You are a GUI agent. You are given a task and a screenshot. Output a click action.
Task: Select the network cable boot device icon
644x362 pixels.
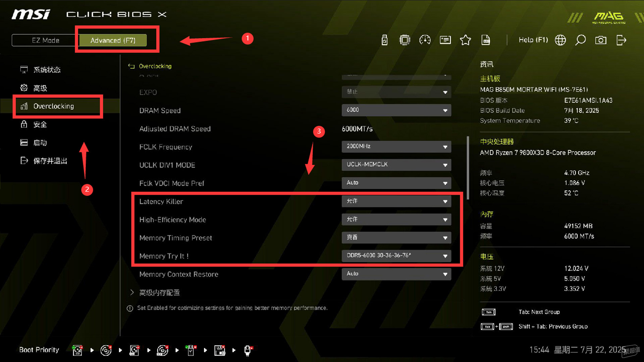click(248, 350)
